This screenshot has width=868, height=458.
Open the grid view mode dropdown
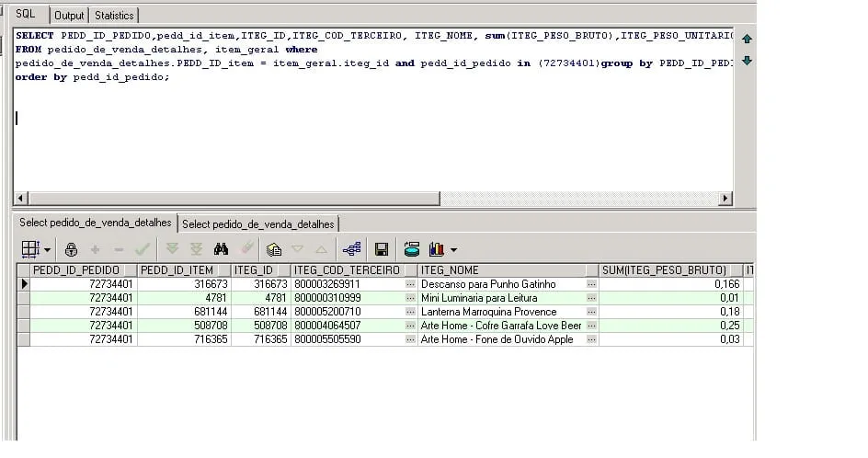(x=47, y=250)
